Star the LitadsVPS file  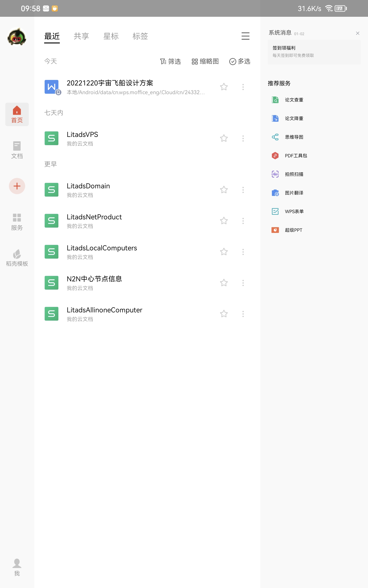[224, 138]
